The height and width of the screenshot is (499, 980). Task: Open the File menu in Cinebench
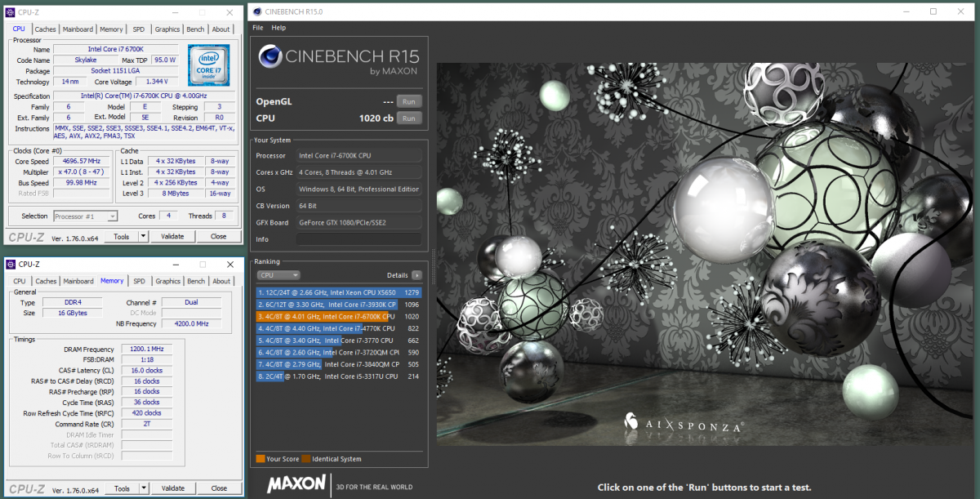258,28
